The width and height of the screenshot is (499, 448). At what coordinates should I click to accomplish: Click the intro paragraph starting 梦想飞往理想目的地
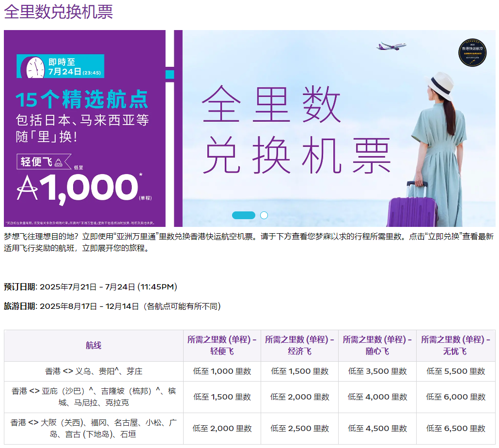tap(249, 242)
